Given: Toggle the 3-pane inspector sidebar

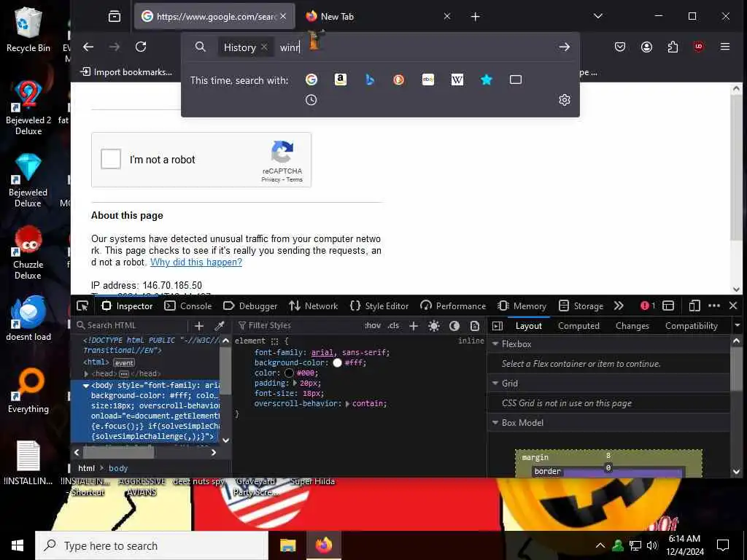Looking at the screenshot, I should click(x=498, y=326).
